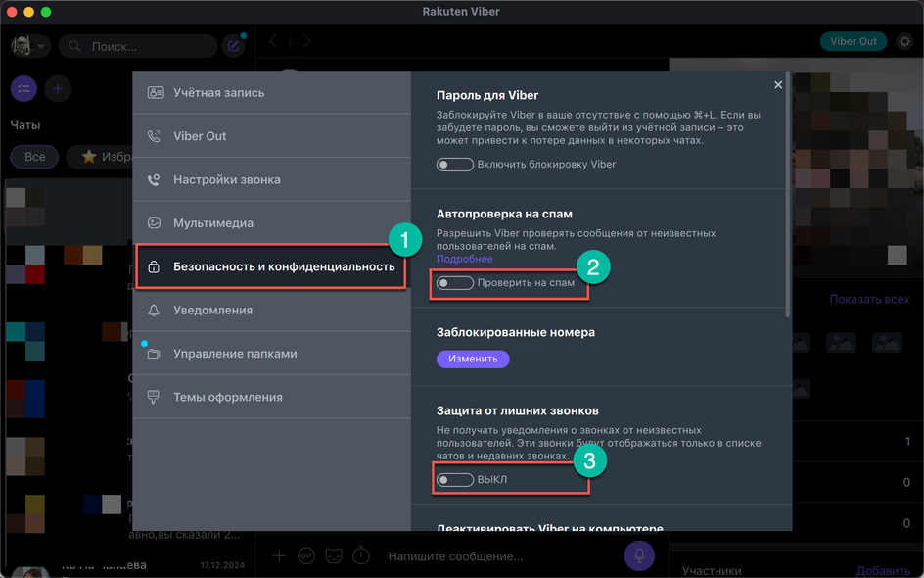This screenshot has height=578, width=924.
Task: Select the Все chat filter chip
Action: point(35,157)
